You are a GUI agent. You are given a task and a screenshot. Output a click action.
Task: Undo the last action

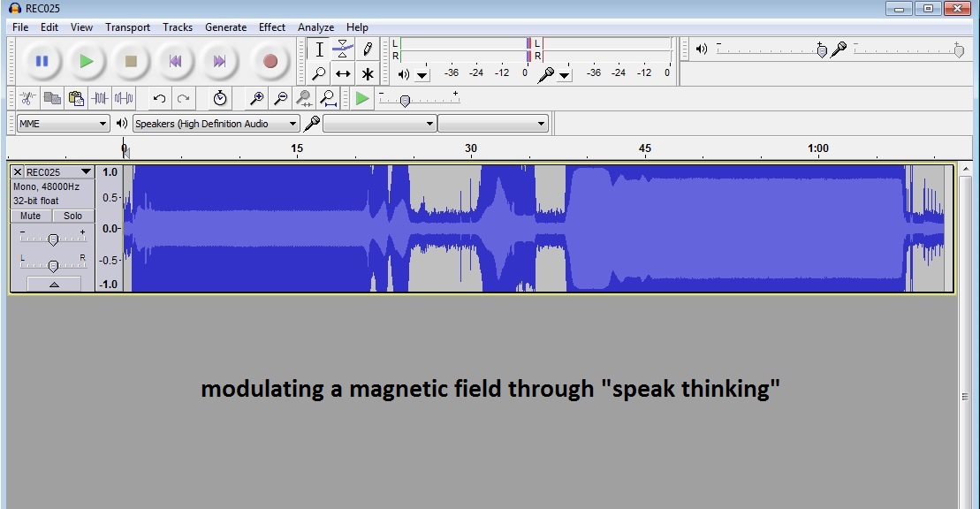[x=159, y=98]
